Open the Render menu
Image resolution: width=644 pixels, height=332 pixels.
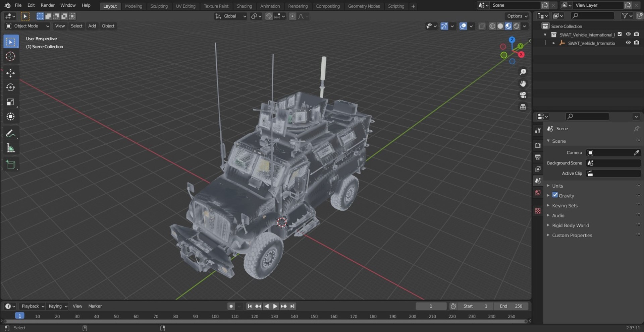[48, 5]
